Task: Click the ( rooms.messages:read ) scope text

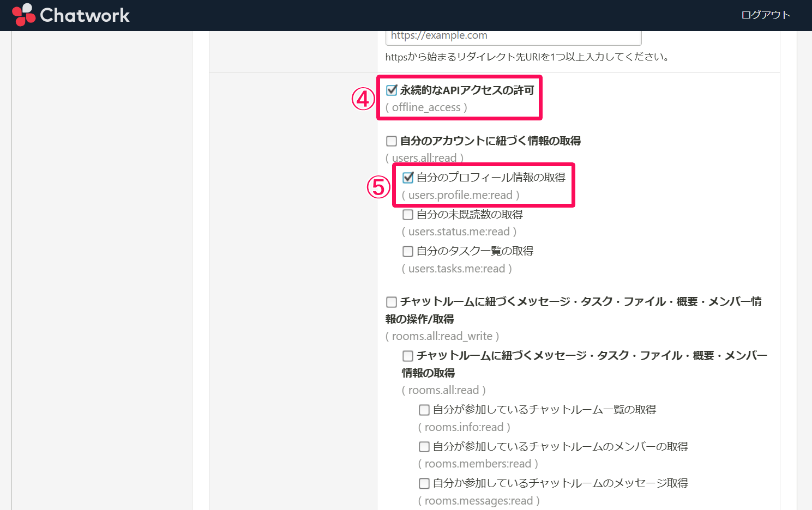Action: coord(479,501)
